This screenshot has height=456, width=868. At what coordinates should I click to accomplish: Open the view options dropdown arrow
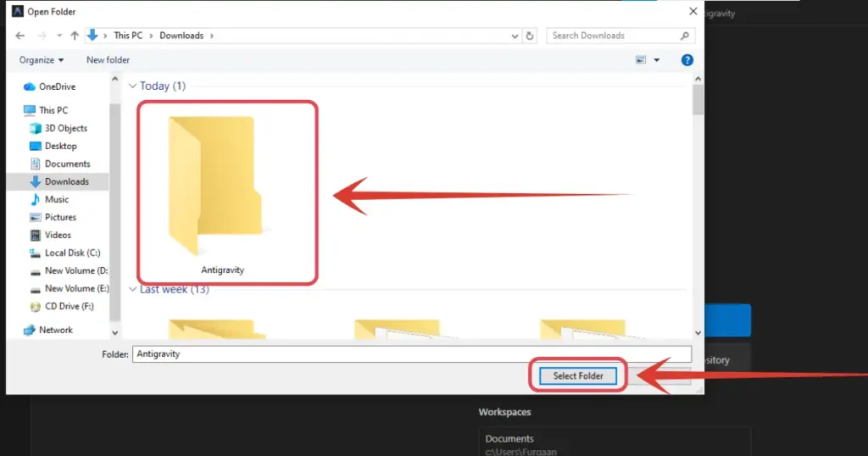[x=656, y=60]
